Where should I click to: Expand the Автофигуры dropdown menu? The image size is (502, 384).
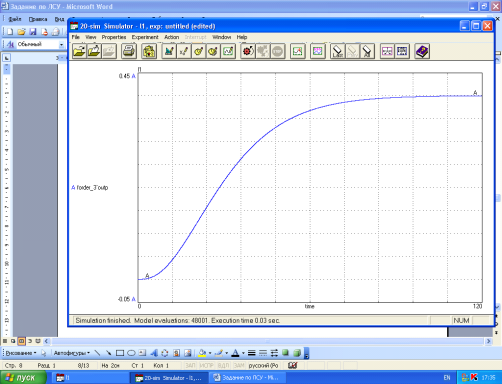tap(72, 353)
